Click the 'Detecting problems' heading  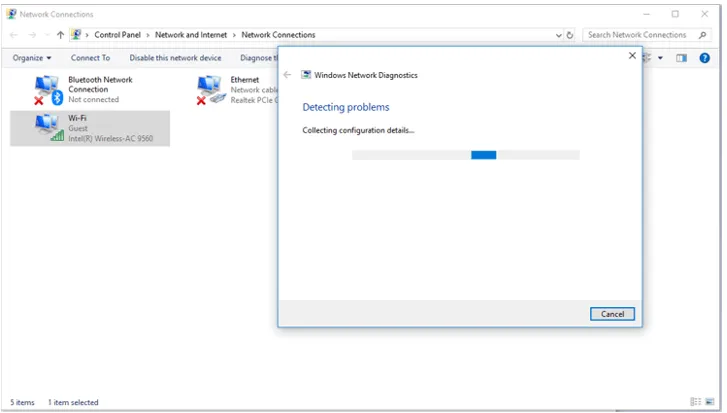(x=346, y=107)
